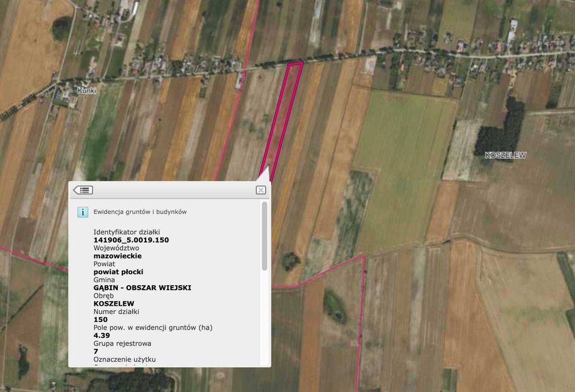Viewport: 575px width, 392px height.
Task: Click the 'Numer działki' label
Action: tap(116, 312)
